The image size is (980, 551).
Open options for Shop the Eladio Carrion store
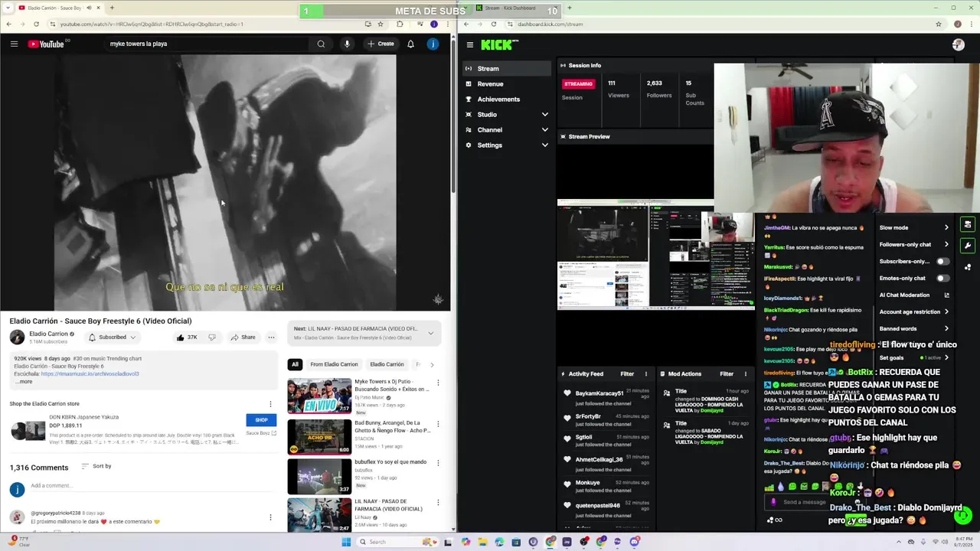(270, 404)
